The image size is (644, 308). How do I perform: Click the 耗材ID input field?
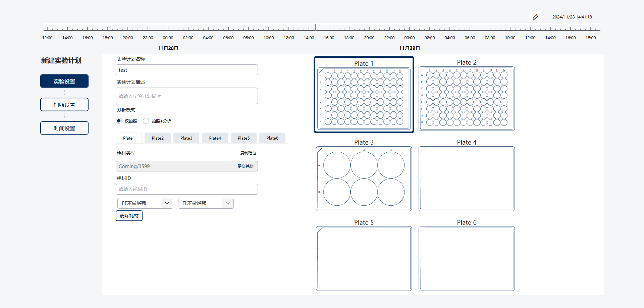186,189
